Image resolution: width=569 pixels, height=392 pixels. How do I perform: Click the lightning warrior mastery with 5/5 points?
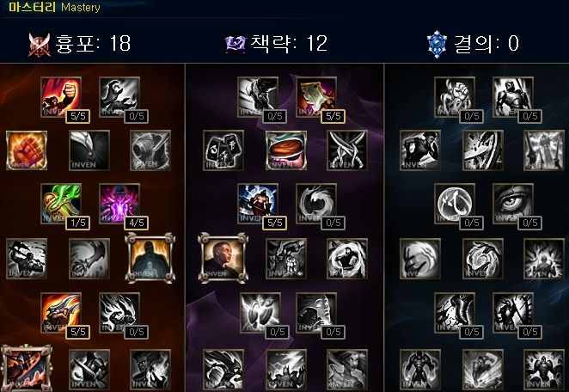pyautogui.click(x=258, y=204)
